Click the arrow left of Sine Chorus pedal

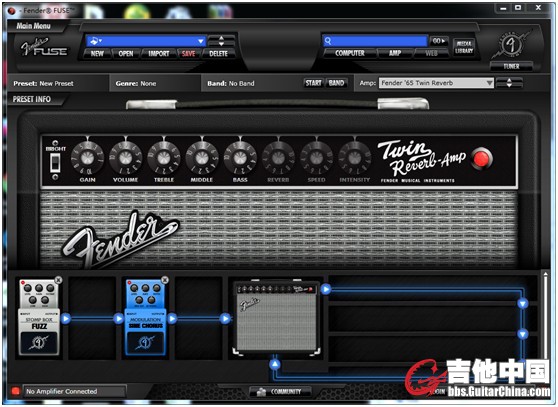[x=119, y=318]
